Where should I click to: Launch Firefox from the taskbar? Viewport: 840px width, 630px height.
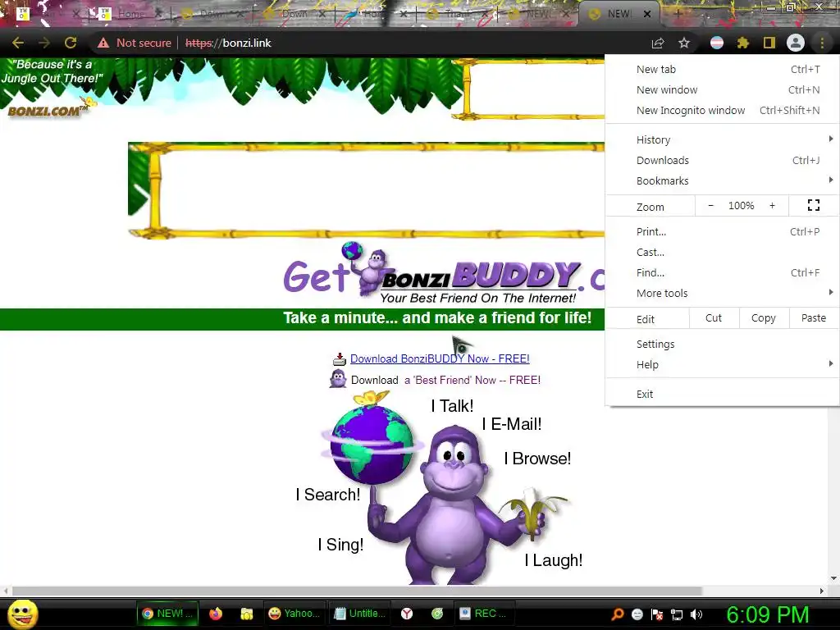click(216, 614)
